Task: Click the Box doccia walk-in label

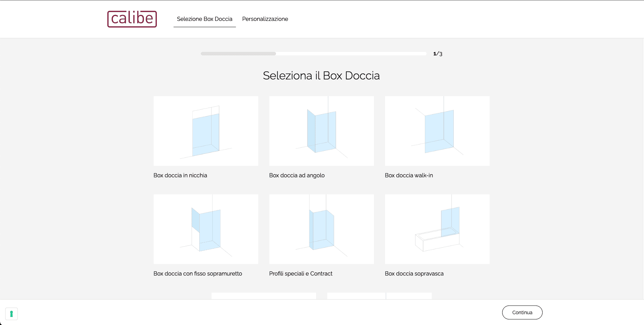Action: click(409, 176)
